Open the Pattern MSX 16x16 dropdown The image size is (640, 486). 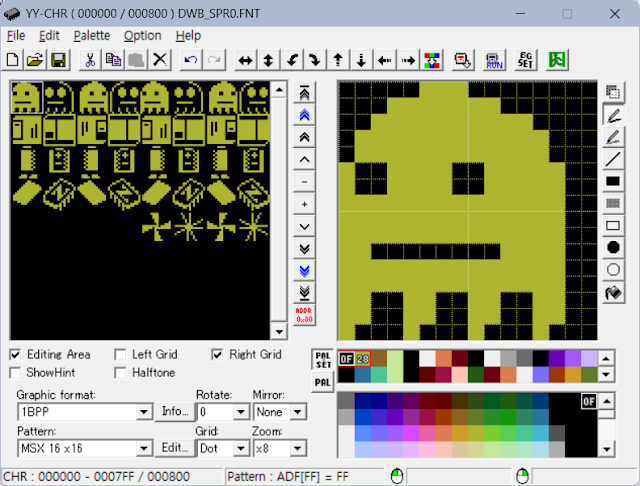144,448
